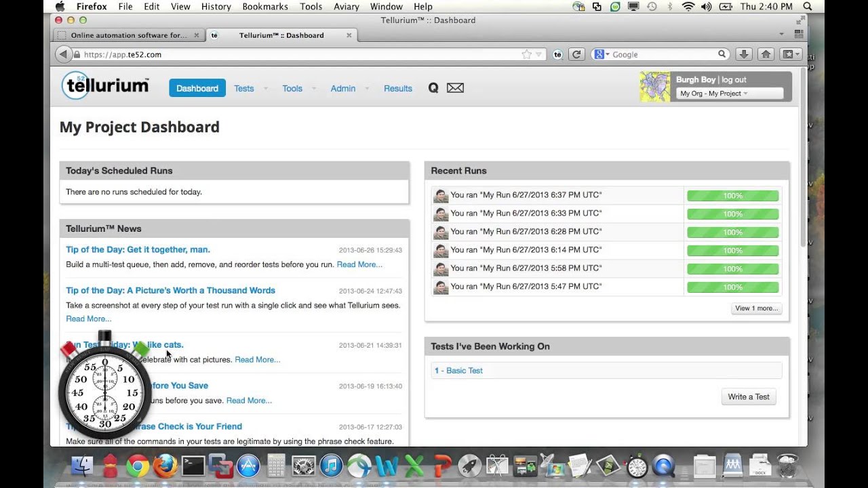Open iTunes from the dock

pyautogui.click(x=331, y=466)
